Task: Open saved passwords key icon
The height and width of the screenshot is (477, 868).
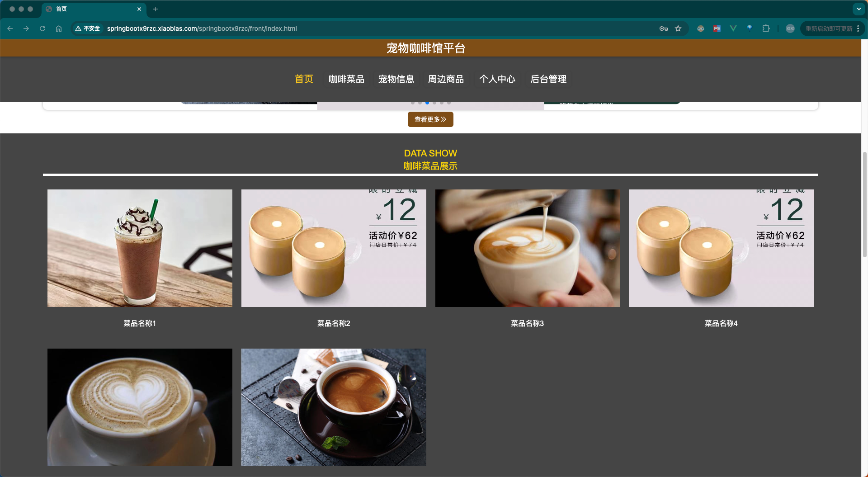Action: pyautogui.click(x=664, y=28)
